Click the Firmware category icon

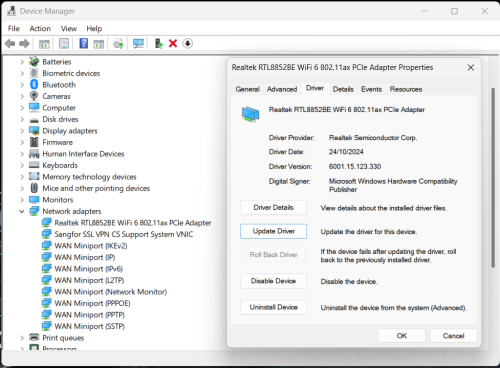(x=34, y=142)
